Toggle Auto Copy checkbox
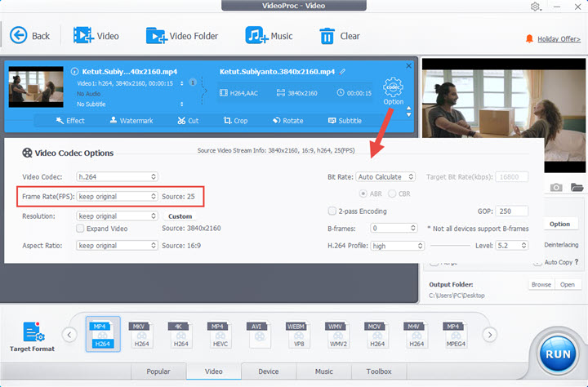588x387 pixels. [537, 263]
